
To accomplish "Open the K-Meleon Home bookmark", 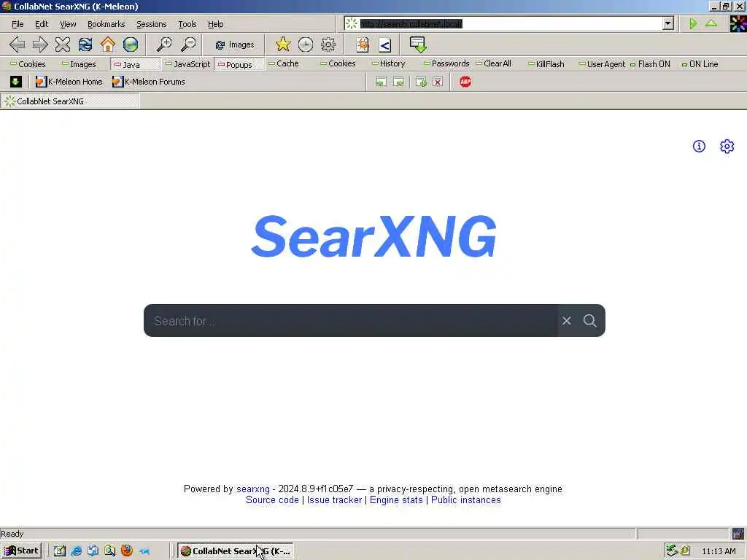I will [69, 82].
